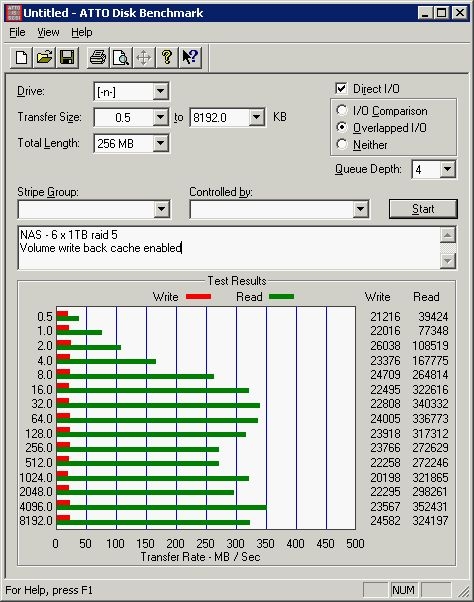Click the description box scroll down arrow
The image size is (474, 602).
point(448,261)
